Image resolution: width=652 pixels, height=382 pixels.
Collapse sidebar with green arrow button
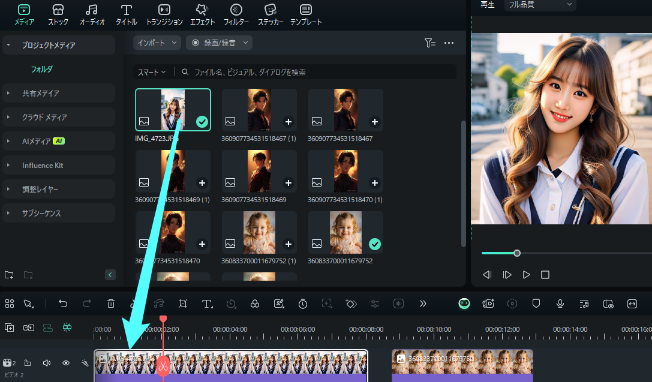pos(110,274)
